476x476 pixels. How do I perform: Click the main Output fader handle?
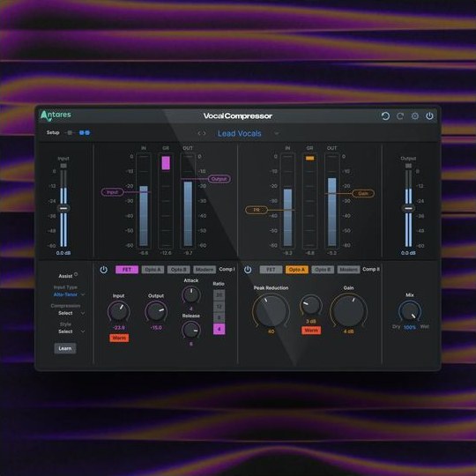click(x=409, y=208)
